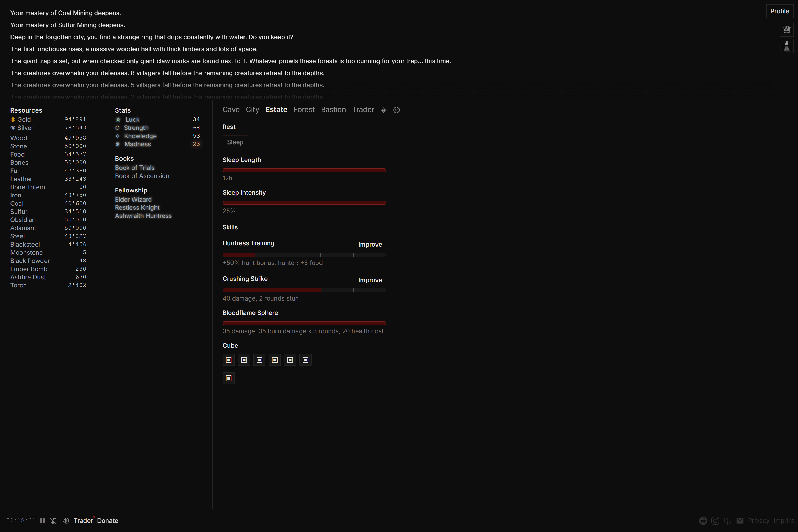Screen dimensions: 798x532
Task: Click the Luck star icon in Stats
Action: click(118, 119)
